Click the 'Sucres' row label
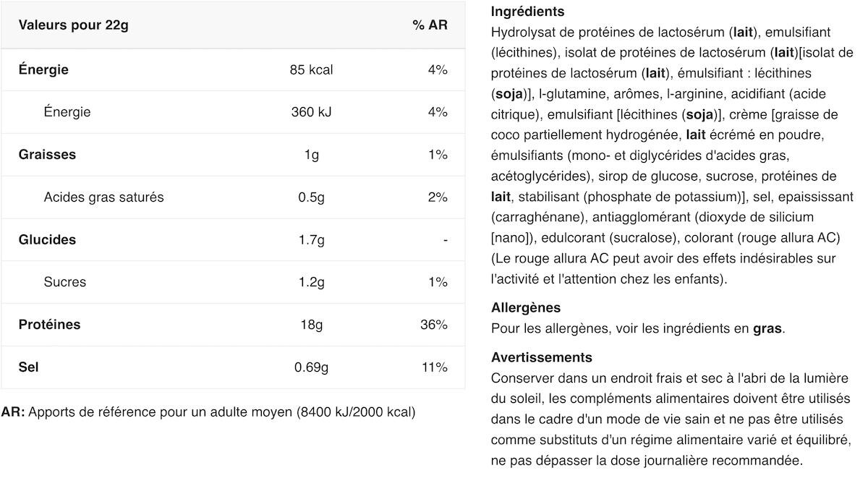Viewport: 868px width, 481px height. [x=64, y=282]
